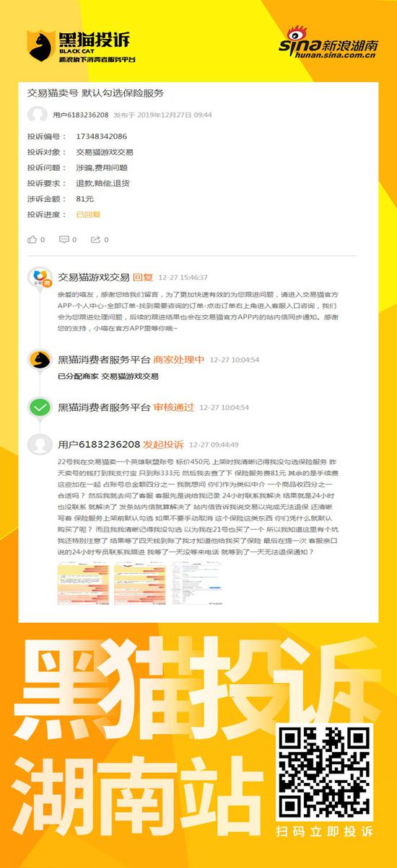Viewport: 397px width, 868px height.
Task: Open username 用户6183236208 under the title
Action: (80, 115)
